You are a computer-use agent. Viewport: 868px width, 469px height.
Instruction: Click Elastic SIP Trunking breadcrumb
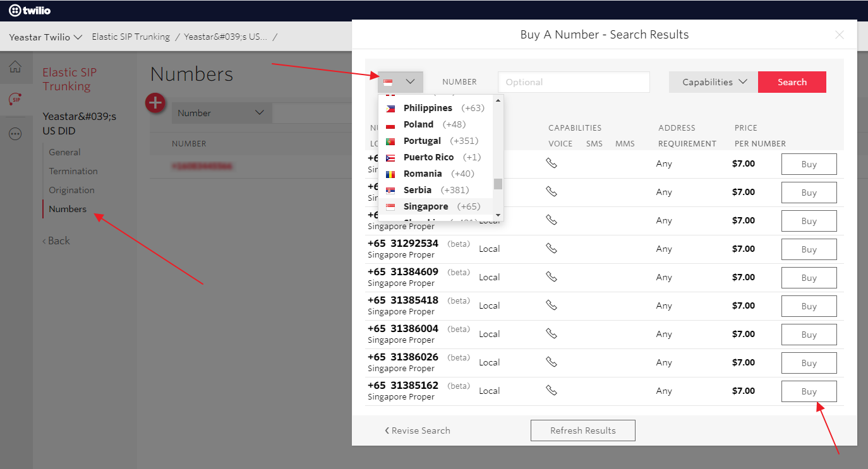pyautogui.click(x=131, y=37)
